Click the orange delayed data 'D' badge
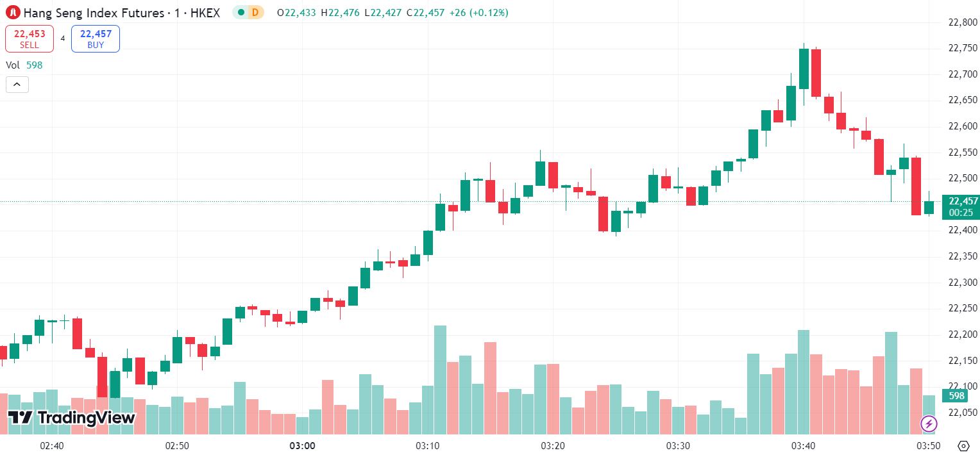 255,12
